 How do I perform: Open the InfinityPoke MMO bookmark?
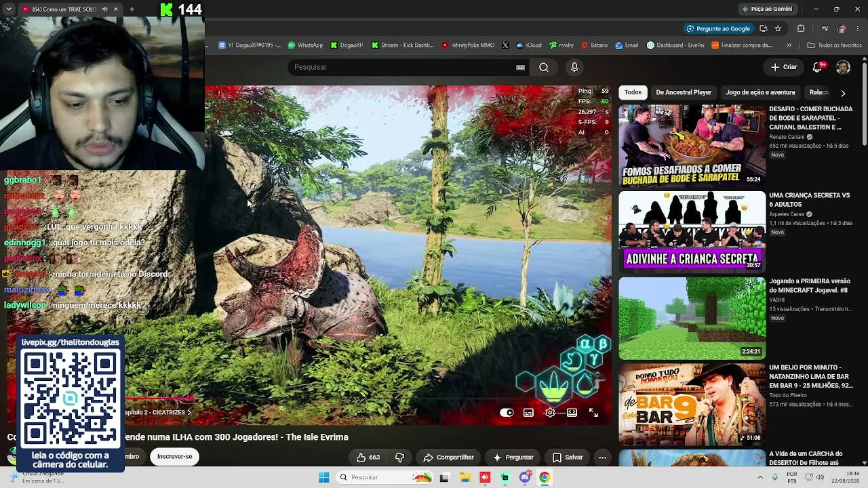click(468, 45)
